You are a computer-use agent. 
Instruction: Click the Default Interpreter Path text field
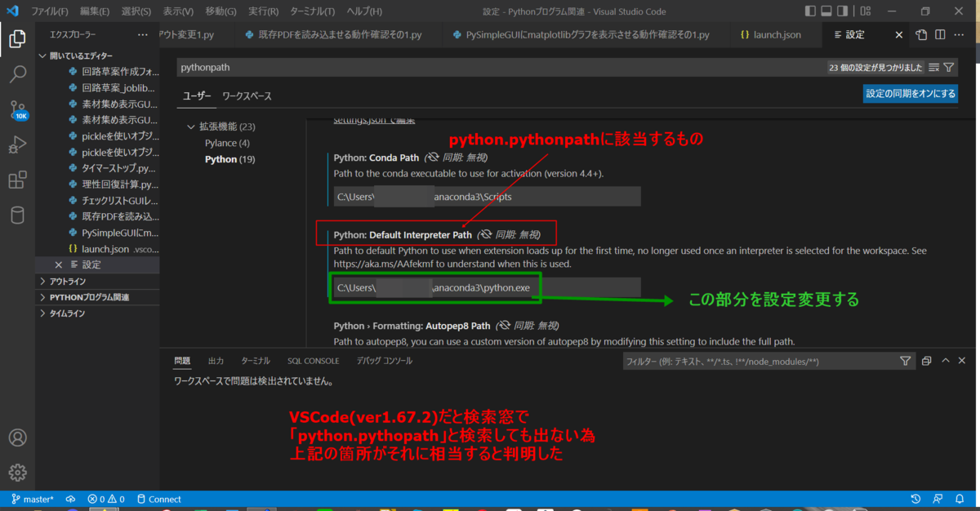click(x=487, y=288)
